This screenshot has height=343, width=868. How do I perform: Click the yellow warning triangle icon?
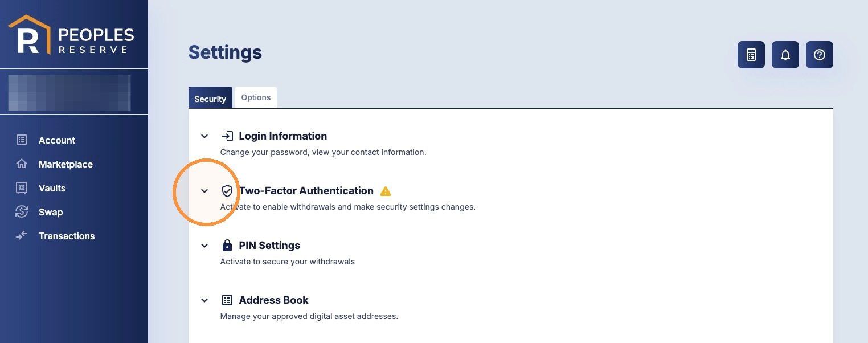(x=386, y=191)
